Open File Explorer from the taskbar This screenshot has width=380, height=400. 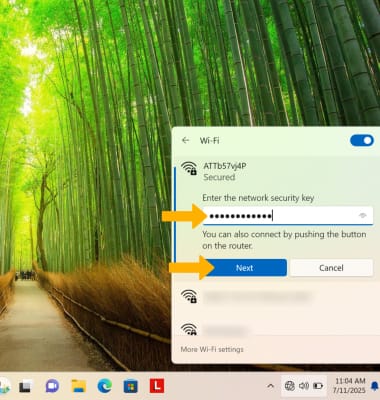point(79,386)
